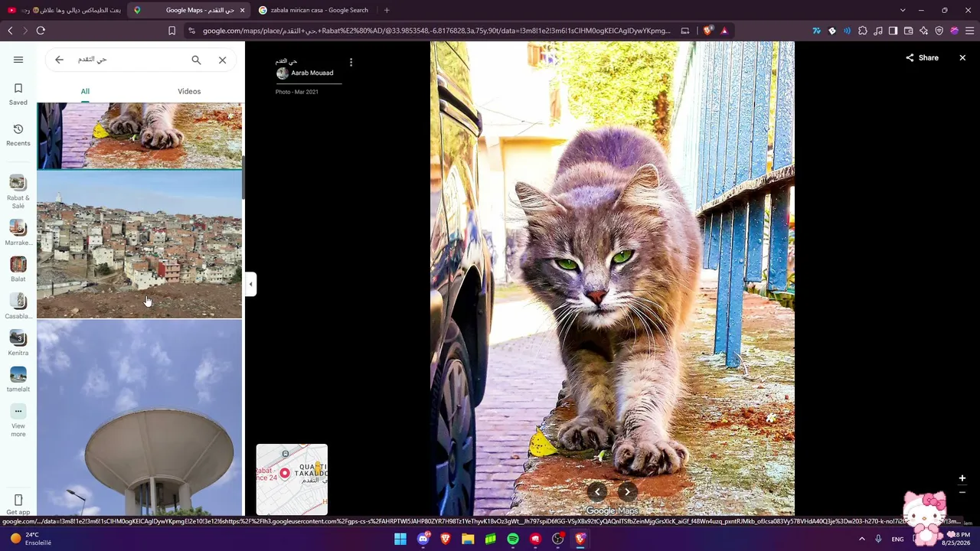Switch to zabala mirican casa Google Search tab
The height and width of the screenshot is (551, 980).
(314, 10)
